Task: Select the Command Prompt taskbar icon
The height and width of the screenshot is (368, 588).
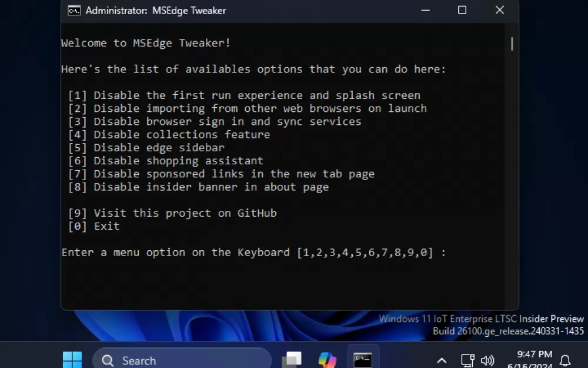Action: pos(363,359)
